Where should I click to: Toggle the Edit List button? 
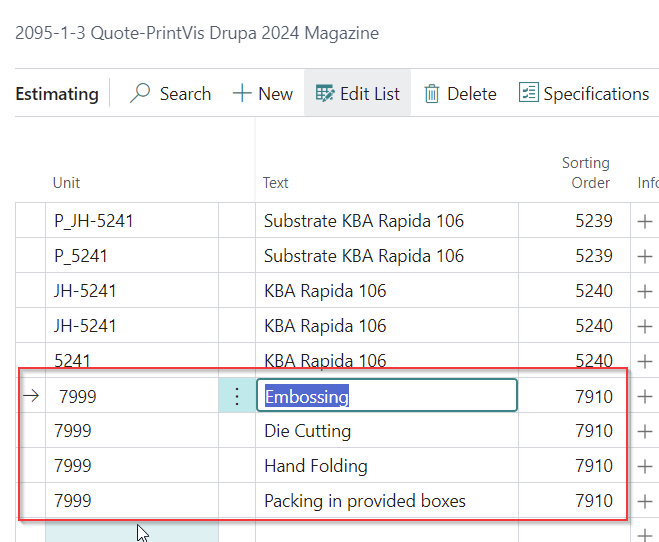tap(357, 93)
